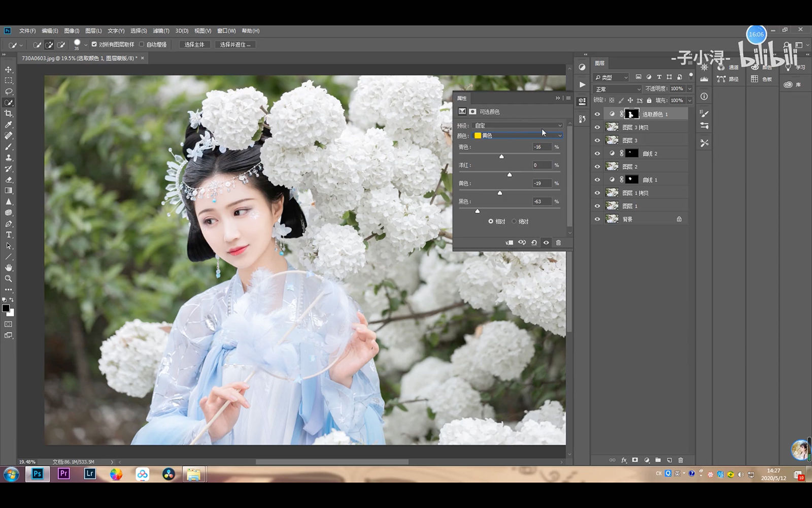Hide the 选取颜色 1 layer
This screenshot has width=812, height=508.
click(x=597, y=114)
